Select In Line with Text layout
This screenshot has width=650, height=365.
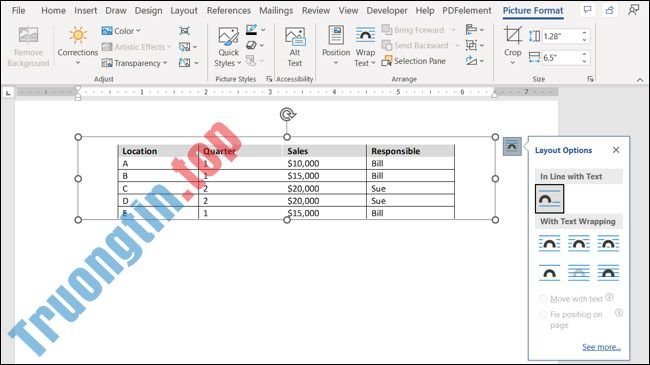coord(549,199)
